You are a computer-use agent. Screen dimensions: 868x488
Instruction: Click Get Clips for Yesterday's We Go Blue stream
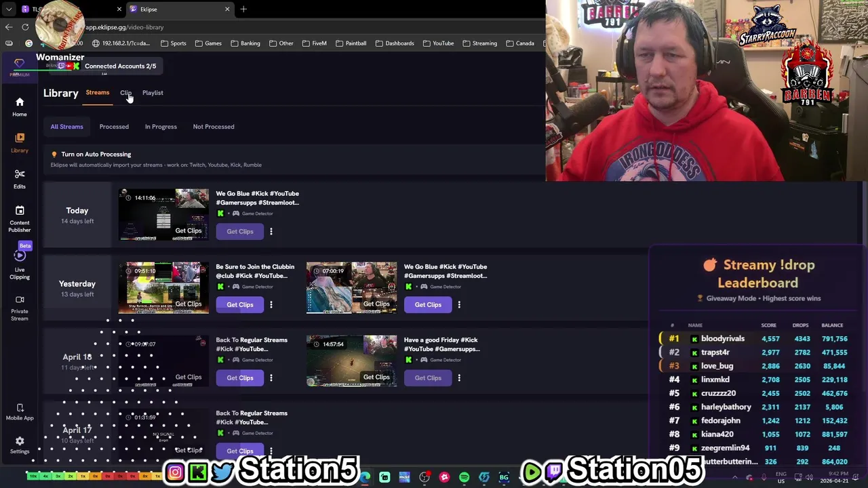(x=428, y=305)
